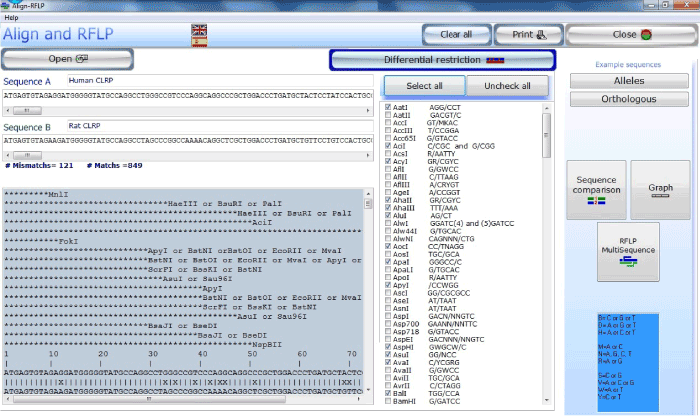Click enzyme list scroll up arrow
Screen dimensions: 700x419
[x=546, y=108]
